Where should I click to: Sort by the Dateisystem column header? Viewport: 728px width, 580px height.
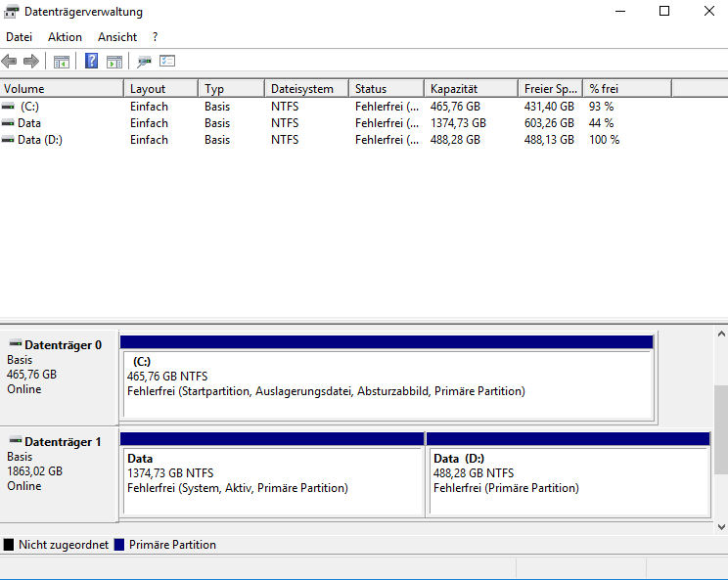pos(307,89)
